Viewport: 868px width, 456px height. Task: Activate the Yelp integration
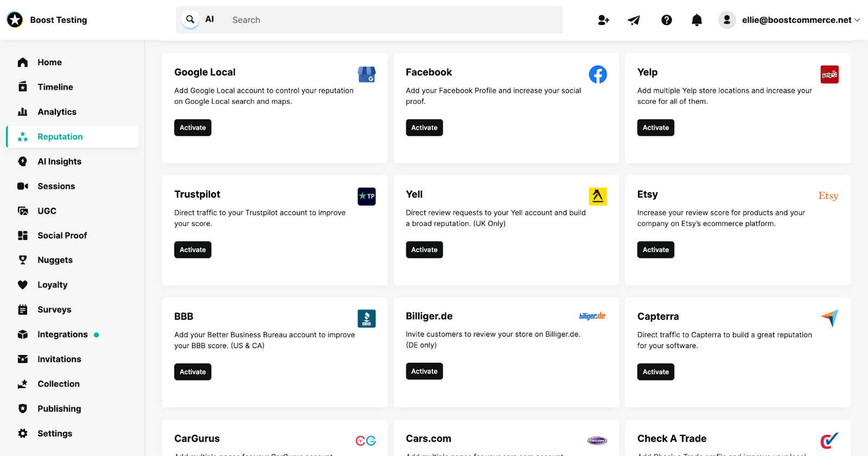655,128
